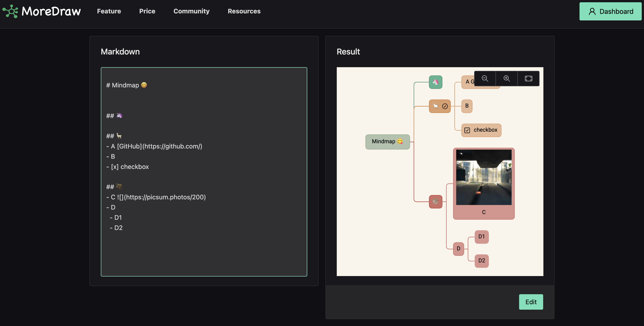Toggle the circled checkmark on llama node
This screenshot has width=644, height=326.
pyautogui.click(x=445, y=106)
